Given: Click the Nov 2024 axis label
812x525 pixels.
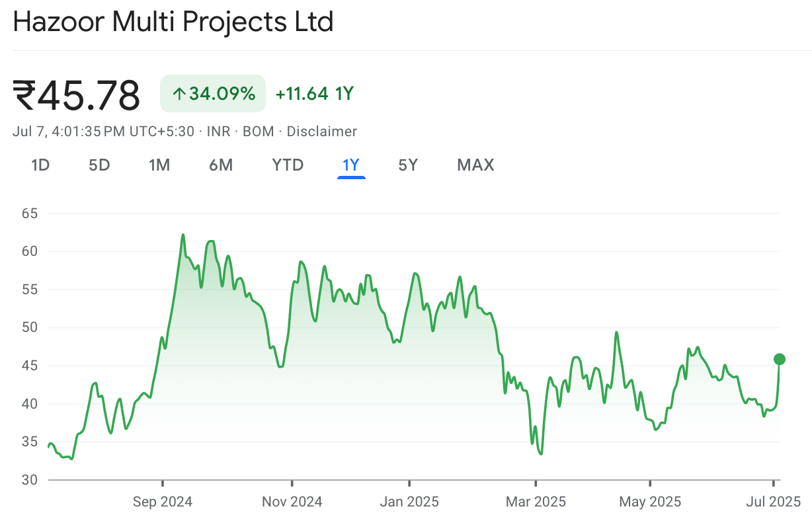Looking at the screenshot, I should (x=292, y=502).
